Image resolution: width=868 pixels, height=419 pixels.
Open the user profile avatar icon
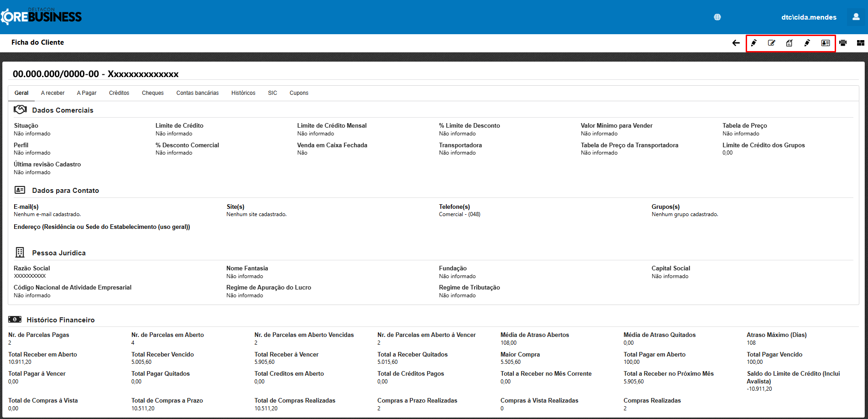pos(856,17)
